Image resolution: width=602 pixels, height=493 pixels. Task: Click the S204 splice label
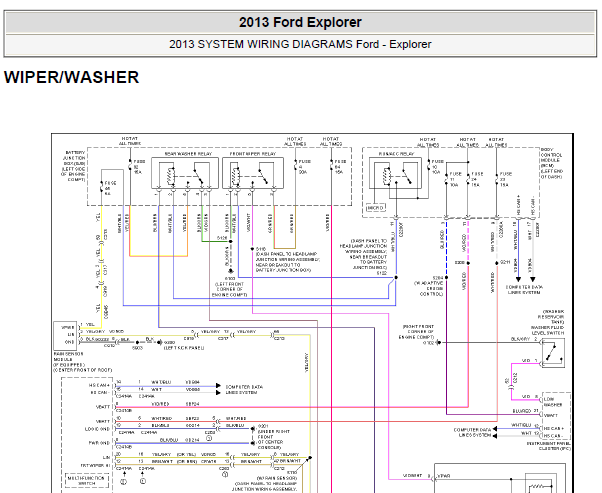pyautogui.click(x=438, y=278)
